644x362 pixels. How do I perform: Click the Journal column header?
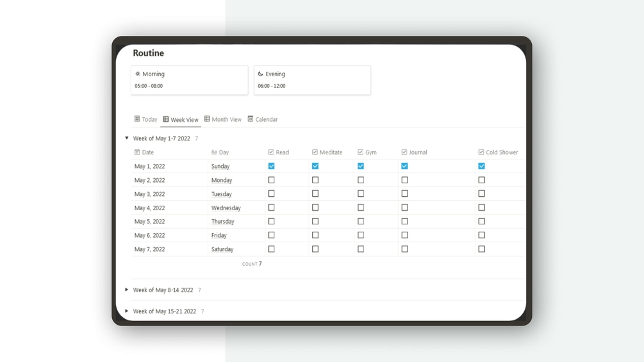[x=436, y=152]
